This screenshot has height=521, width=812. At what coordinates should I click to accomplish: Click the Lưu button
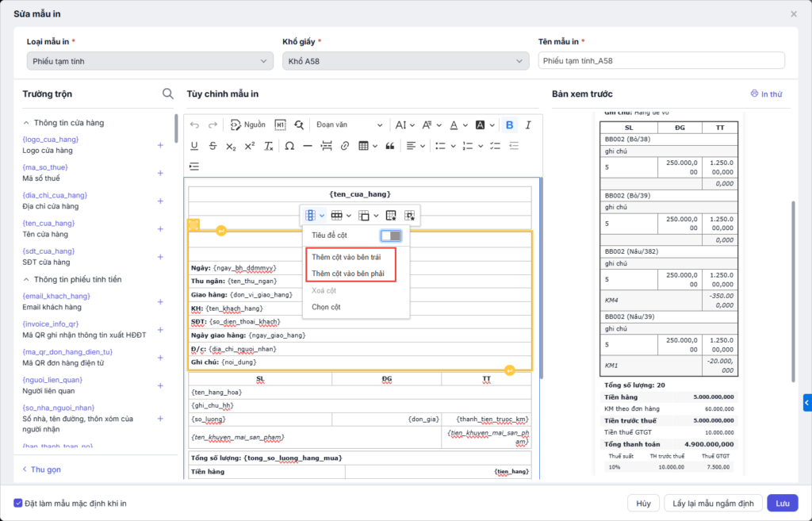[782, 503]
